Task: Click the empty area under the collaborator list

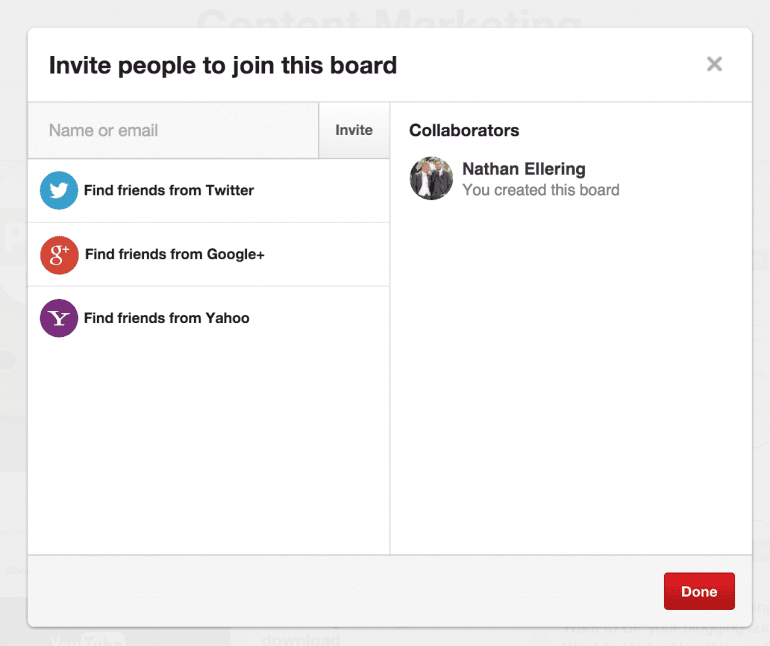Action: 570,380
